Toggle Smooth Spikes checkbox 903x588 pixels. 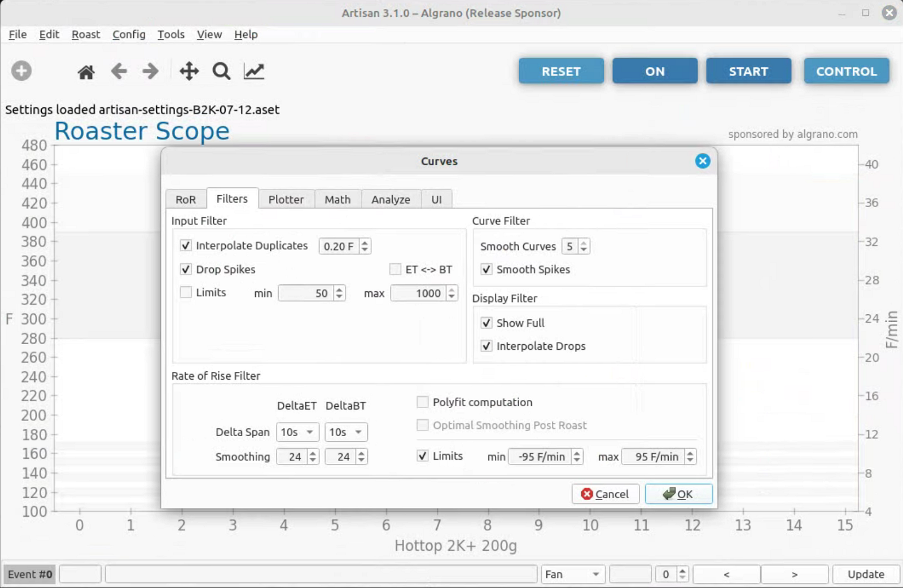click(486, 269)
